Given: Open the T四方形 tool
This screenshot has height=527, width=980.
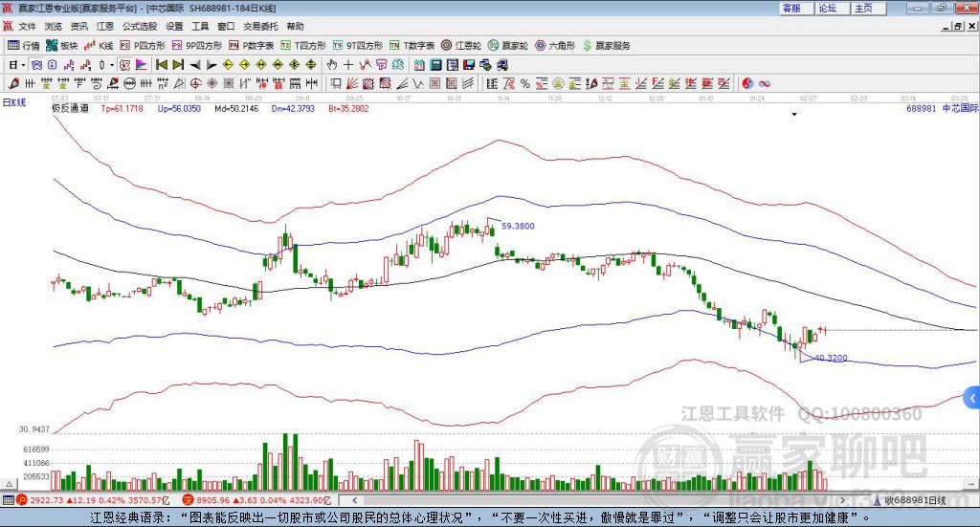Looking at the screenshot, I should (x=303, y=46).
